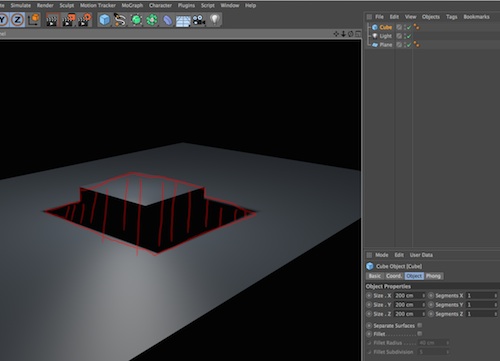Toggle the Plane green enable checkmark
This screenshot has height=361, width=500.
(x=409, y=45)
